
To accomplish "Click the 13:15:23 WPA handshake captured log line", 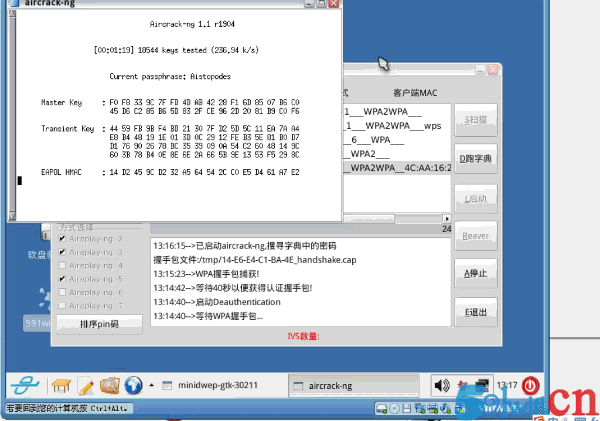I will (x=206, y=274).
